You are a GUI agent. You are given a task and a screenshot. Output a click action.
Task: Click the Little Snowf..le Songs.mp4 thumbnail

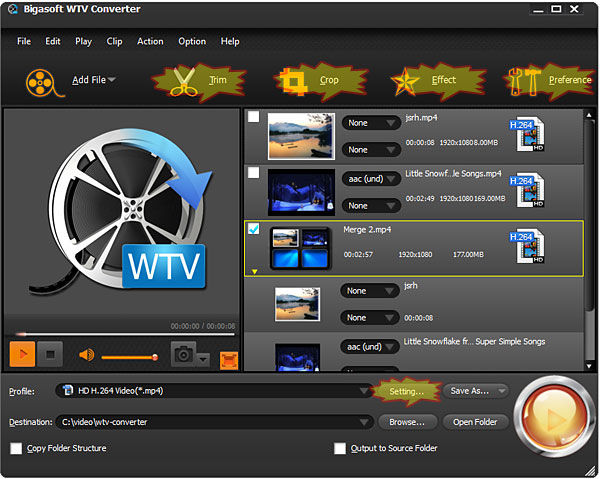301,192
